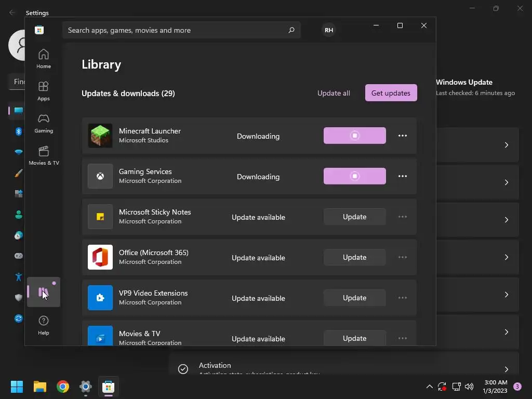Open the RH account profile
This screenshot has width=532, height=399.
(329, 30)
